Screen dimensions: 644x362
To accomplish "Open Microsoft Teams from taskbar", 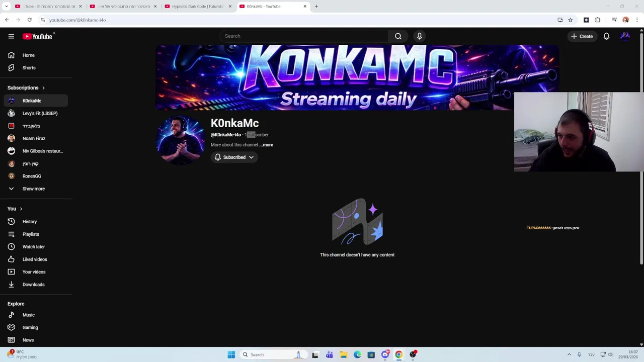I will [x=330, y=354].
